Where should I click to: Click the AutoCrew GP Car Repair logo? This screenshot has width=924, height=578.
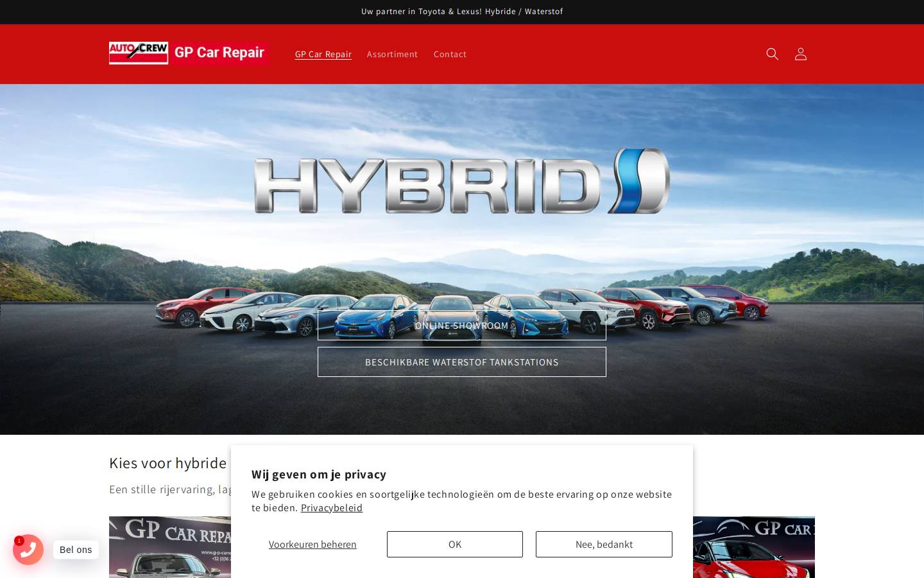(189, 53)
